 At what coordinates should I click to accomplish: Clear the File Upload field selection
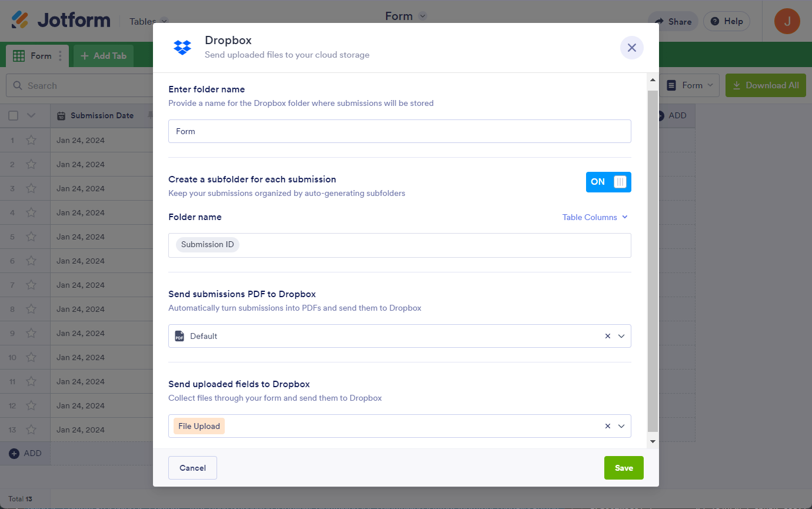click(607, 426)
